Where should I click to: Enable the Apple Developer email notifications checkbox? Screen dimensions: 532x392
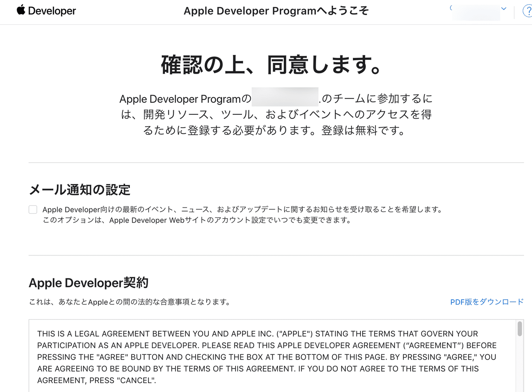[x=33, y=209]
